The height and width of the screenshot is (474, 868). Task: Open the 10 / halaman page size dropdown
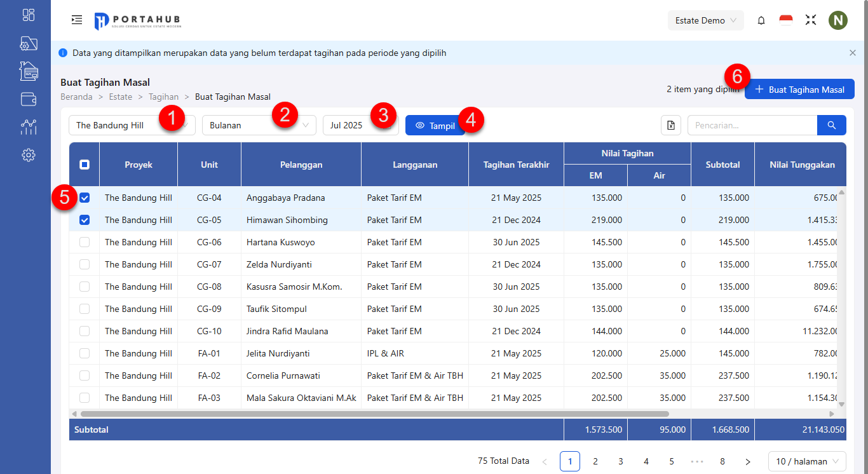tap(807, 461)
